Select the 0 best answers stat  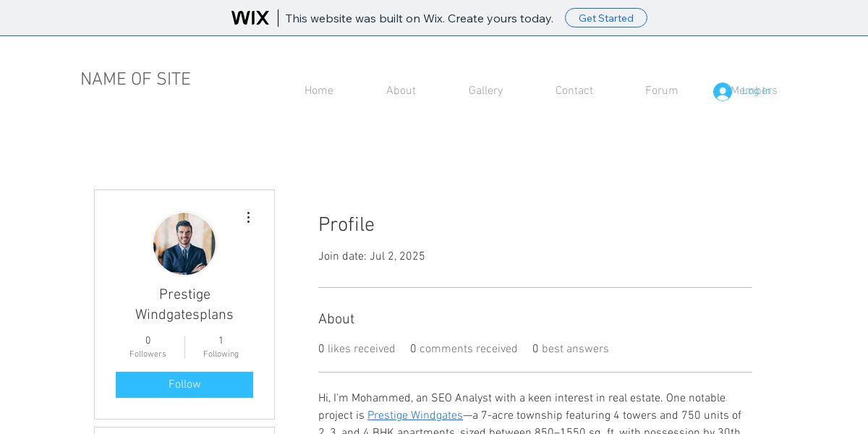[x=571, y=349]
